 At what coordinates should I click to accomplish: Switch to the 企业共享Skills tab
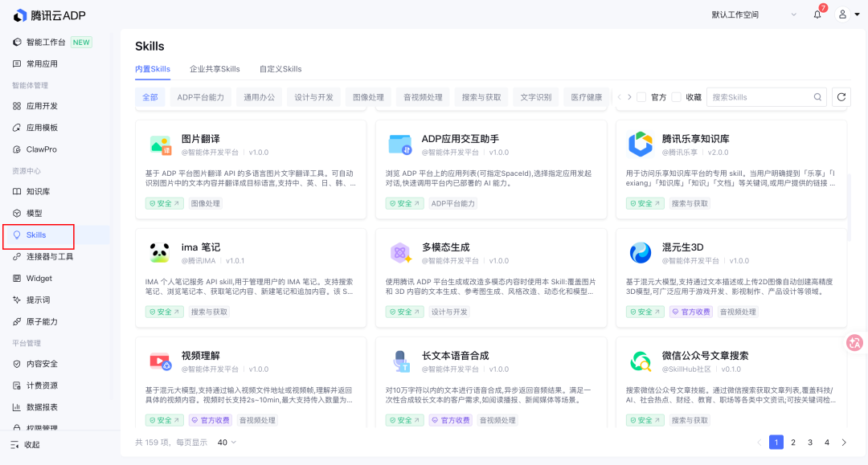point(215,69)
